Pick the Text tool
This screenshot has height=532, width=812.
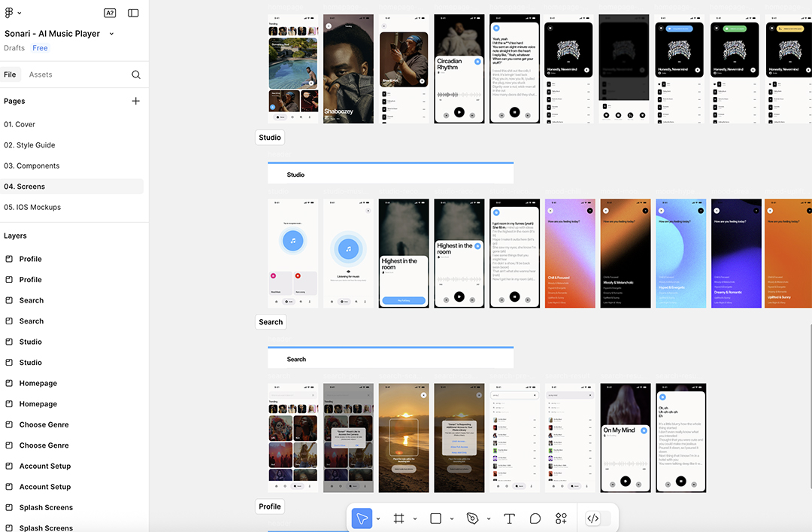pos(509,518)
